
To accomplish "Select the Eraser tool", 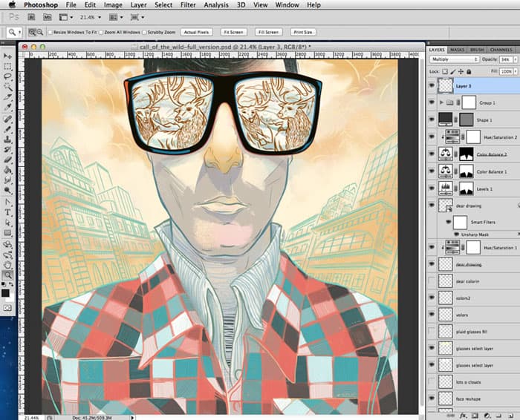I will pyautogui.click(x=7, y=160).
